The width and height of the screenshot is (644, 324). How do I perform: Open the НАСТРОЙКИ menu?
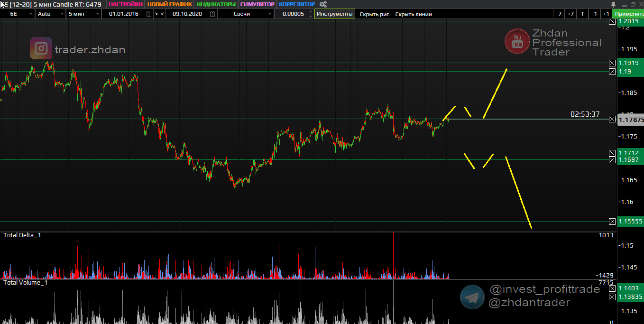coord(125,4)
